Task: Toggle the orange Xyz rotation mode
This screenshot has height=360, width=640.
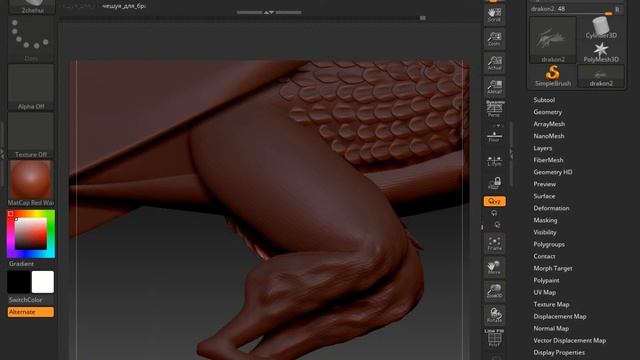Action: 494,201
